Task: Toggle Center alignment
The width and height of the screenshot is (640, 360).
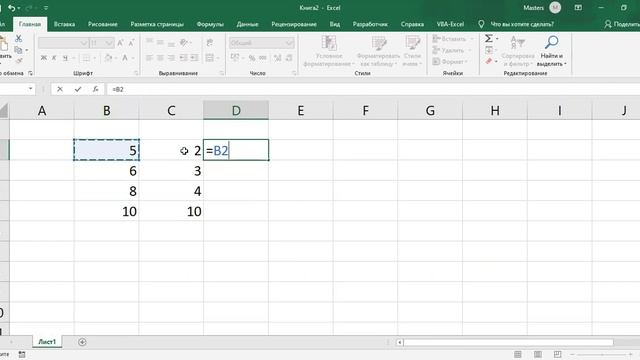Action: pyautogui.click(x=160, y=58)
